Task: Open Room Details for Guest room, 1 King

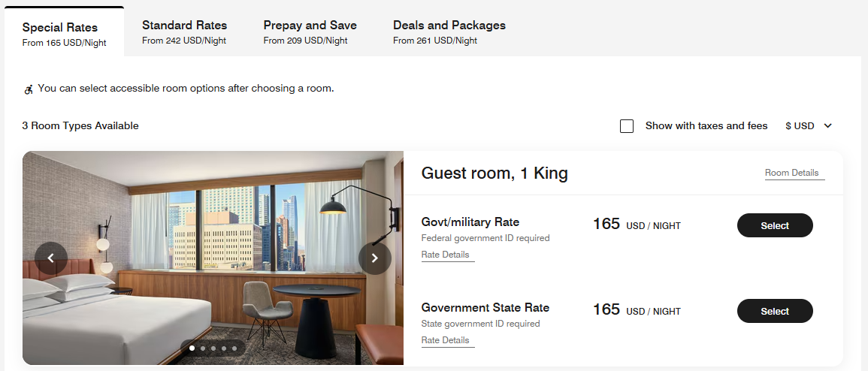Action: (791, 173)
